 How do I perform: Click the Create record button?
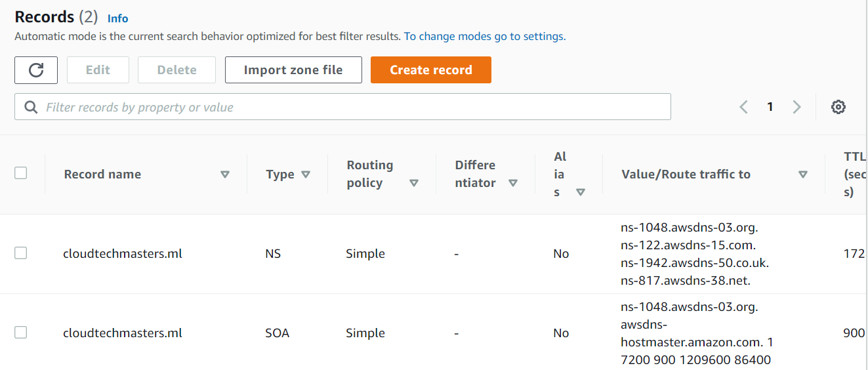click(x=431, y=70)
